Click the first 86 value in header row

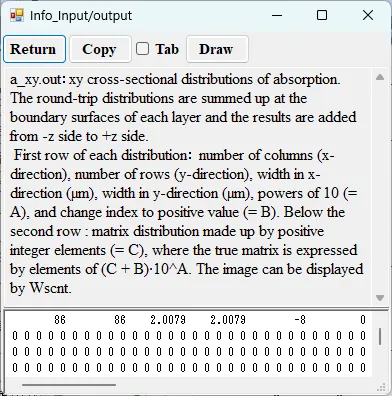coord(60,320)
